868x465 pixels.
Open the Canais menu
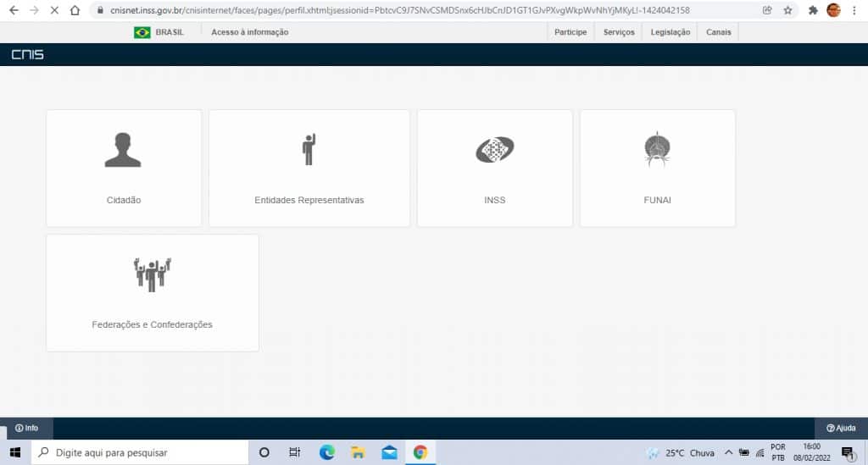[x=719, y=32]
